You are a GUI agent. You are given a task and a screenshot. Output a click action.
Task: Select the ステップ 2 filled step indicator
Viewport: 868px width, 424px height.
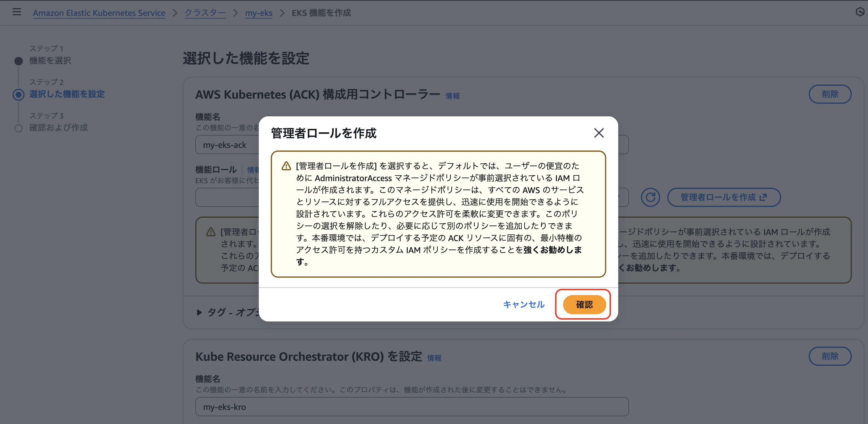[19, 94]
